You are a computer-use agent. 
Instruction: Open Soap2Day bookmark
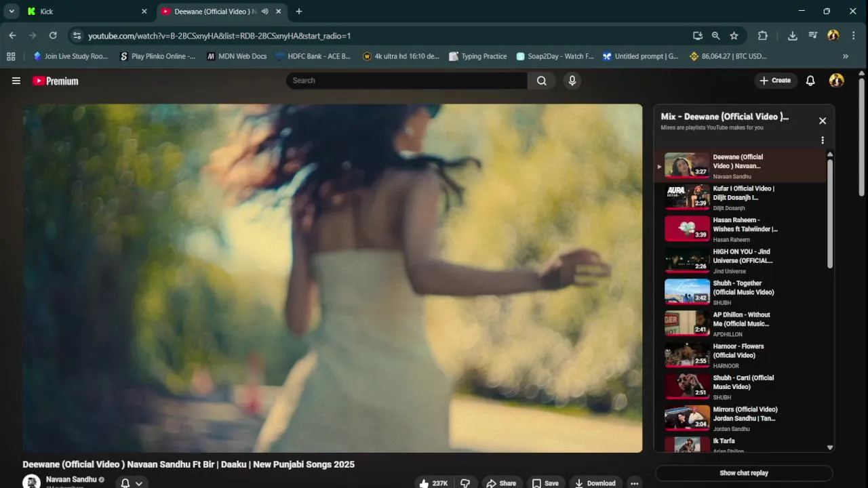click(x=555, y=56)
